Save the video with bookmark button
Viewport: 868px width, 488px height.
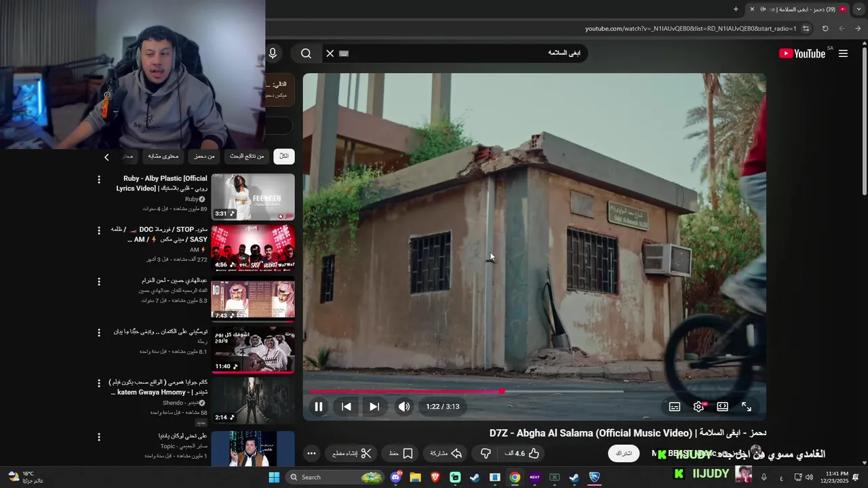coord(401,453)
